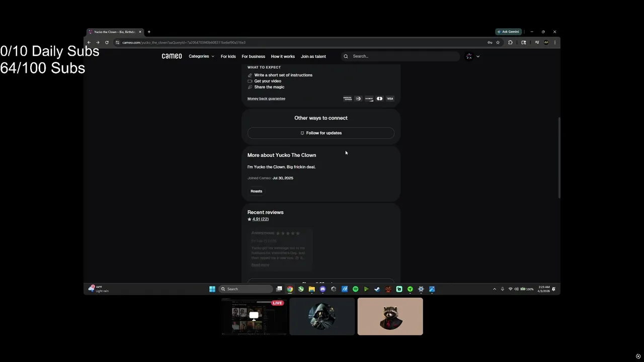This screenshot has height=362, width=644.
Task: Click the American Express card icon
Action: pos(348,99)
